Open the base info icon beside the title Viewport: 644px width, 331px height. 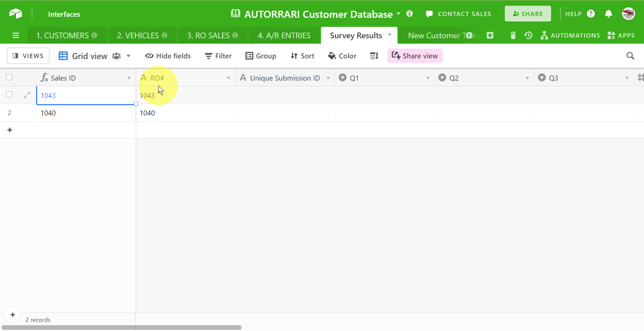click(x=409, y=14)
